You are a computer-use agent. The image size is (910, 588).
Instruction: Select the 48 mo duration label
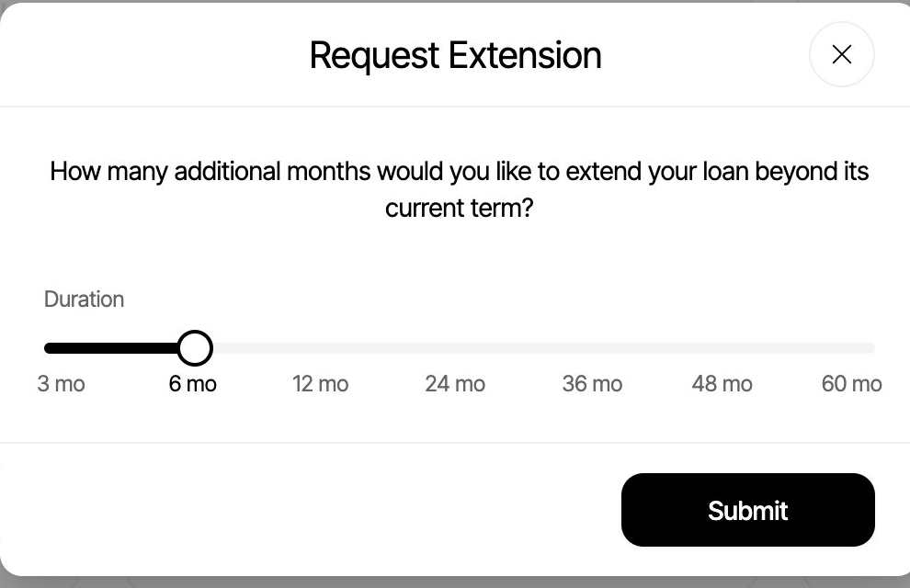(722, 383)
